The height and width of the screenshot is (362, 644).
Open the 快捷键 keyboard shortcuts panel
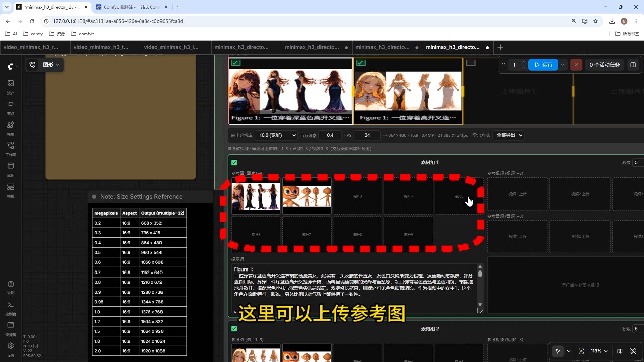(x=11, y=328)
